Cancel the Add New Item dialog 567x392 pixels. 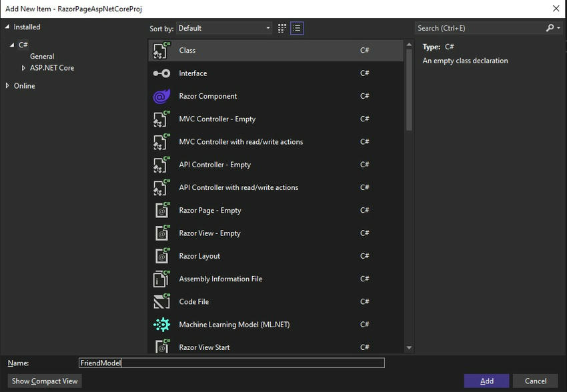click(x=535, y=380)
